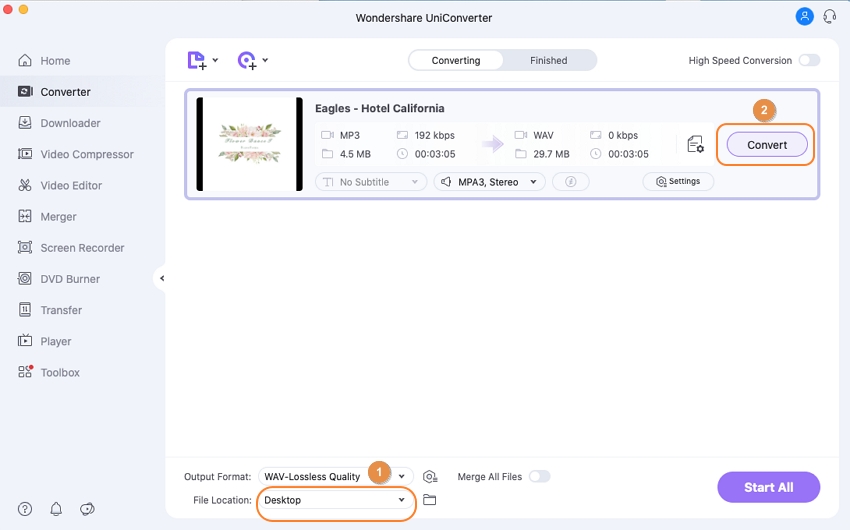Open the user account profile icon

(804, 17)
